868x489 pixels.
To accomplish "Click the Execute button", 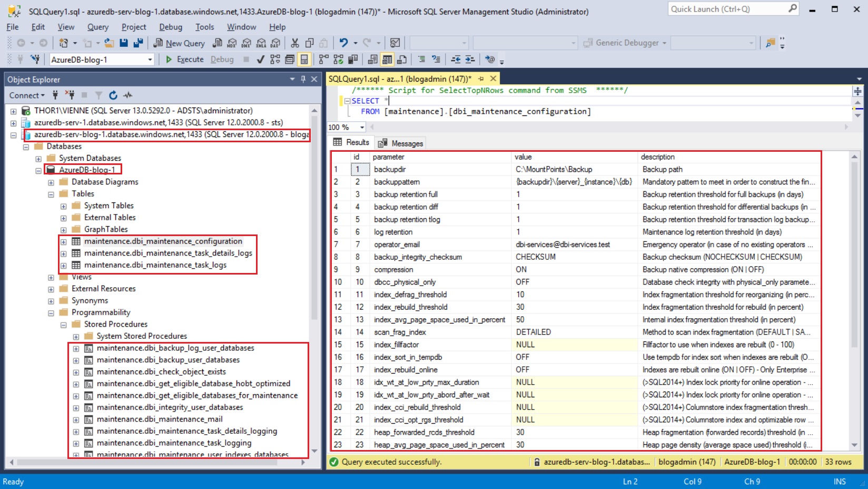I will point(184,60).
